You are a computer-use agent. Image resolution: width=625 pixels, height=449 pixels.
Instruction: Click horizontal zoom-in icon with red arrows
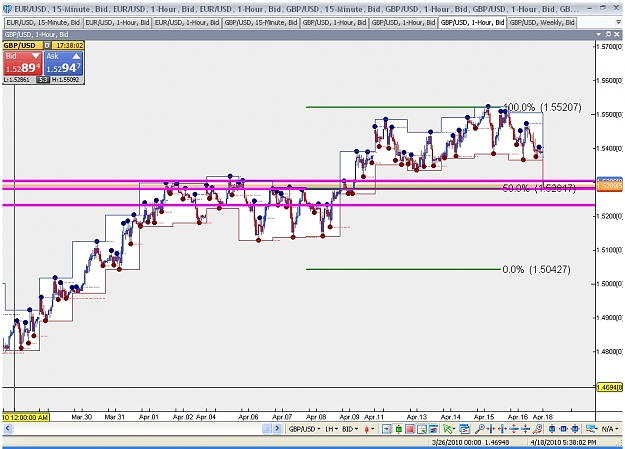tap(491, 429)
